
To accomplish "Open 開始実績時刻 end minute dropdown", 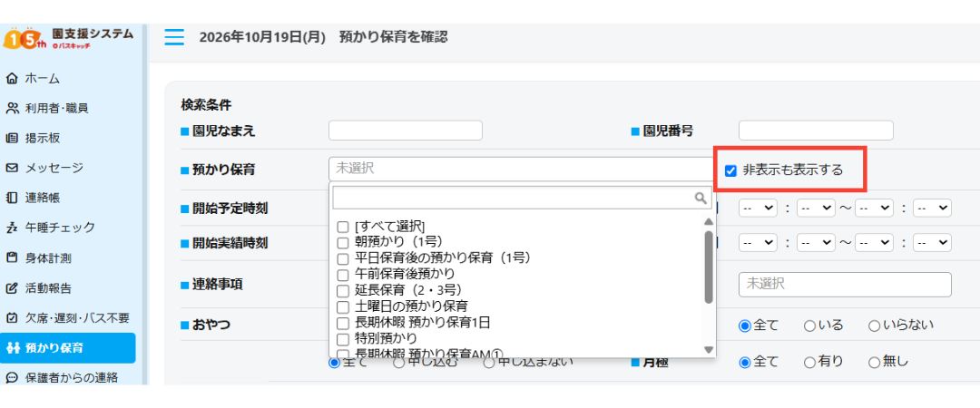I will point(932,242).
